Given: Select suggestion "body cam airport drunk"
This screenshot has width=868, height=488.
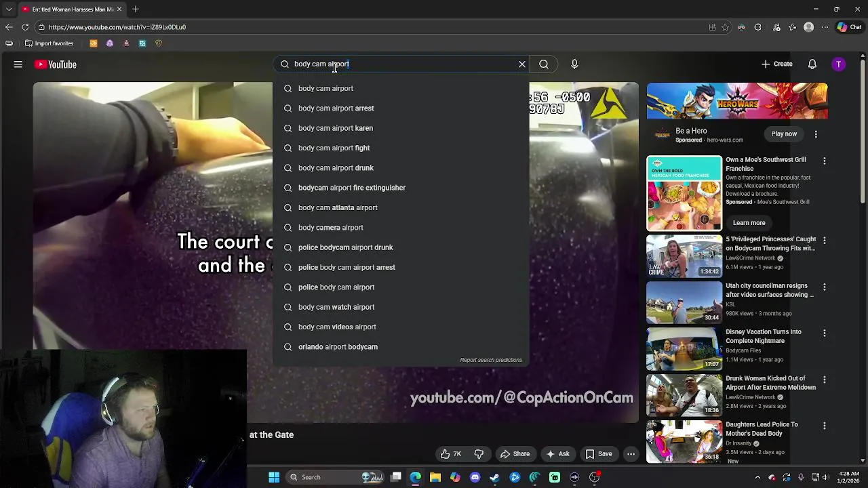Looking at the screenshot, I should point(401,168).
